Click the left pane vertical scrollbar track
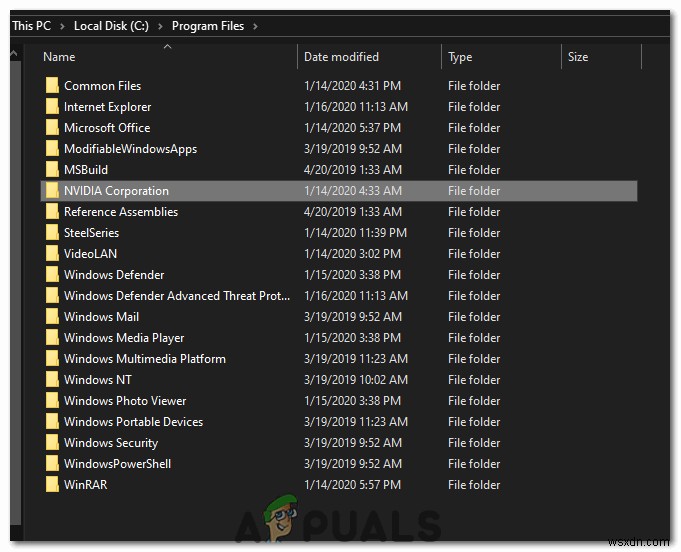This screenshot has width=681, height=552. 15,295
